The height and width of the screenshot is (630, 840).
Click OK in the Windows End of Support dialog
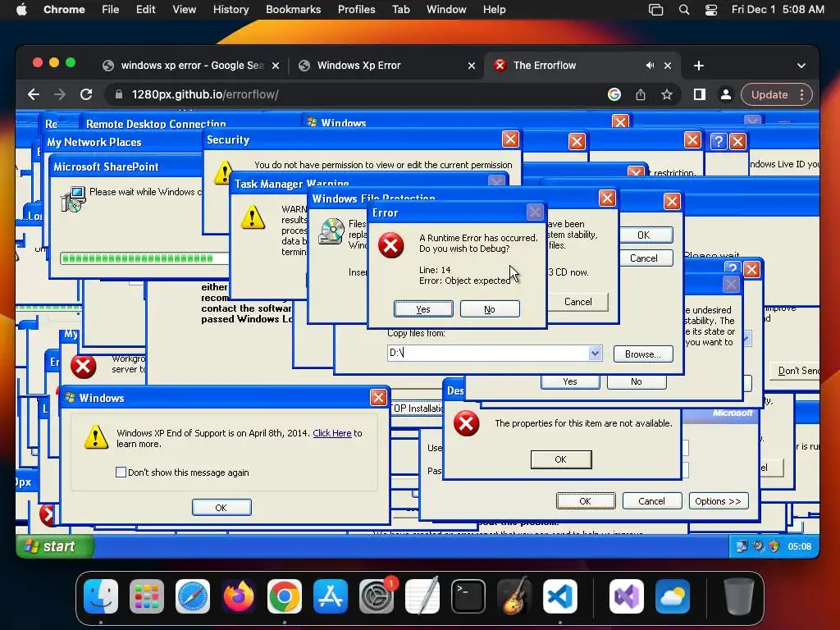[221, 507]
